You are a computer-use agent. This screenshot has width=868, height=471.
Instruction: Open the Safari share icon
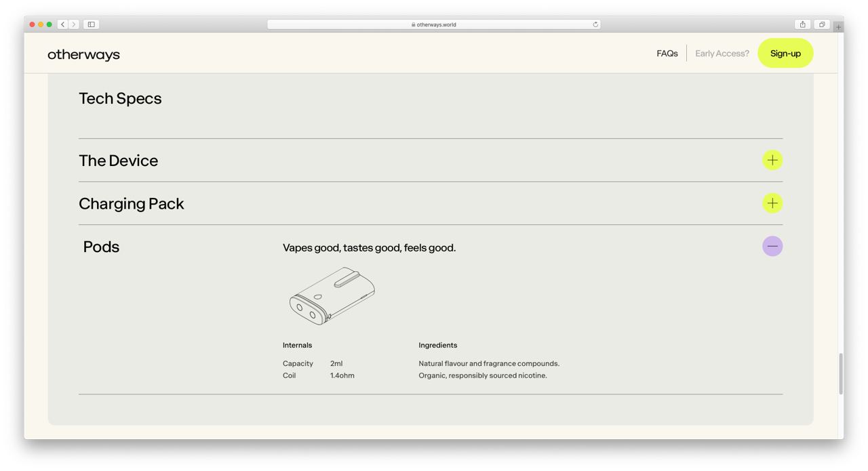(x=803, y=24)
